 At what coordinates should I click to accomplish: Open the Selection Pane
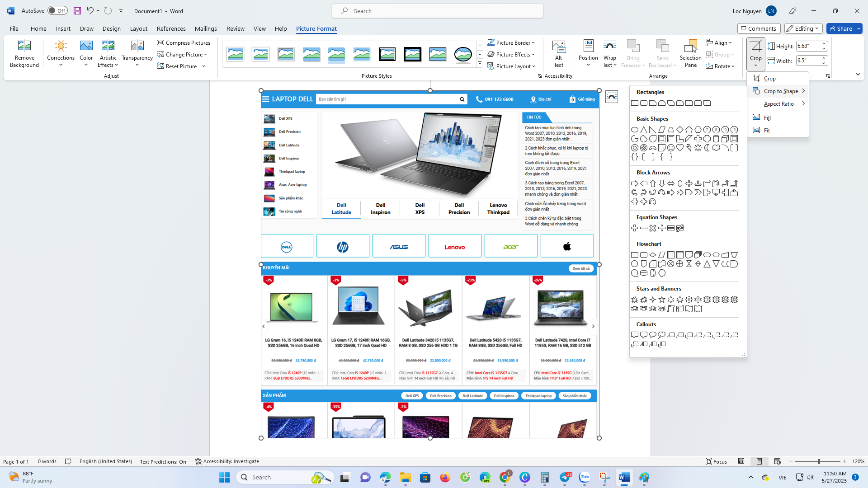pos(690,54)
